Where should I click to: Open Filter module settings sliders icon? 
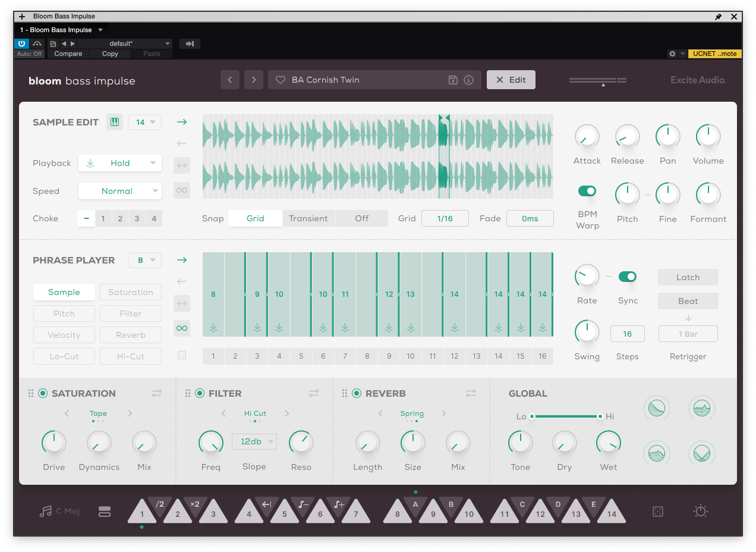pos(314,393)
